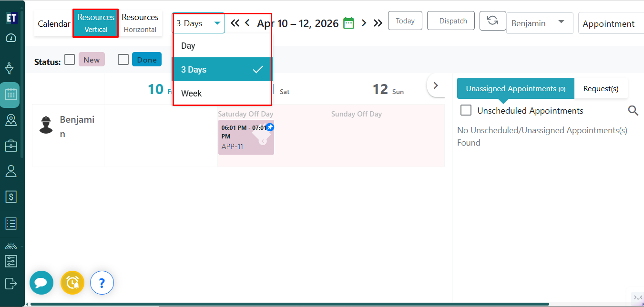Open the invoices dollar icon in sidebar
Image resolution: width=644 pixels, height=307 pixels.
point(10,196)
